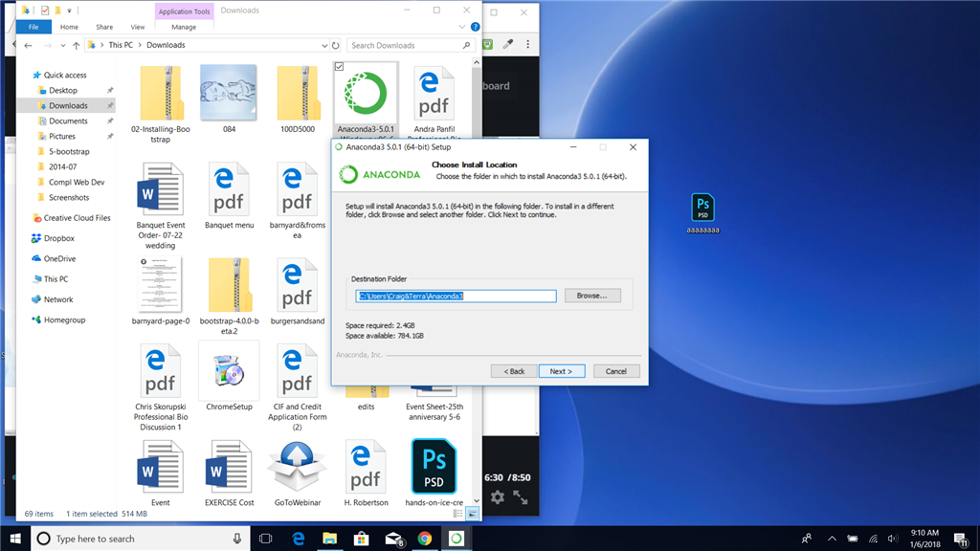Image resolution: width=980 pixels, height=551 pixels.
Task: Select the Event Word document
Action: pos(161,467)
